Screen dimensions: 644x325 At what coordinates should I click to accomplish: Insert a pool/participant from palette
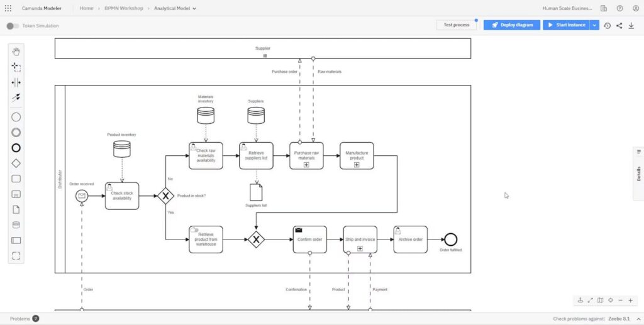16,240
